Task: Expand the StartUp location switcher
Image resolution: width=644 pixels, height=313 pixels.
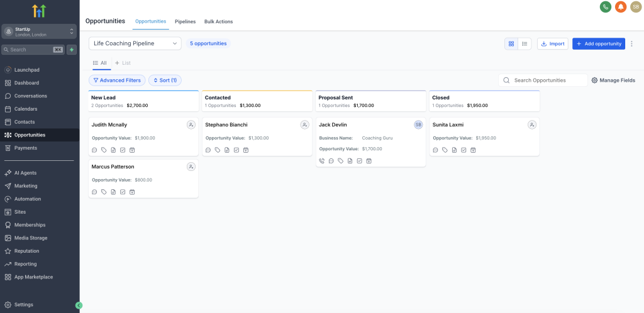Action: pos(40,31)
